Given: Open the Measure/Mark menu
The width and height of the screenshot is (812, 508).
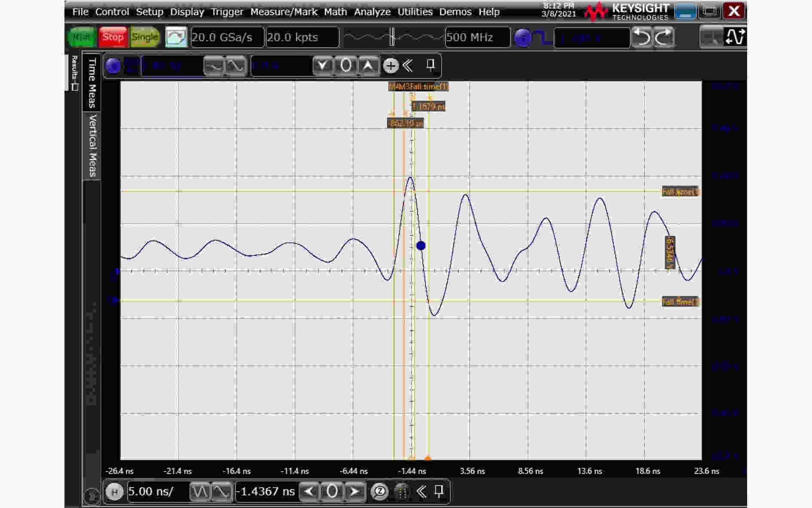Looking at the screenshot, I should coord(284,12).
